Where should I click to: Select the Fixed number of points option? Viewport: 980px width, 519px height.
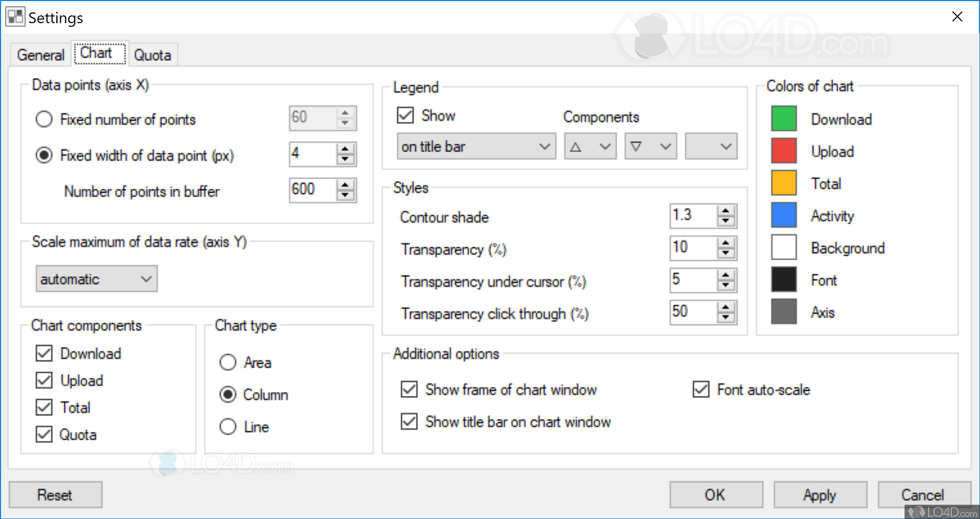44,119
